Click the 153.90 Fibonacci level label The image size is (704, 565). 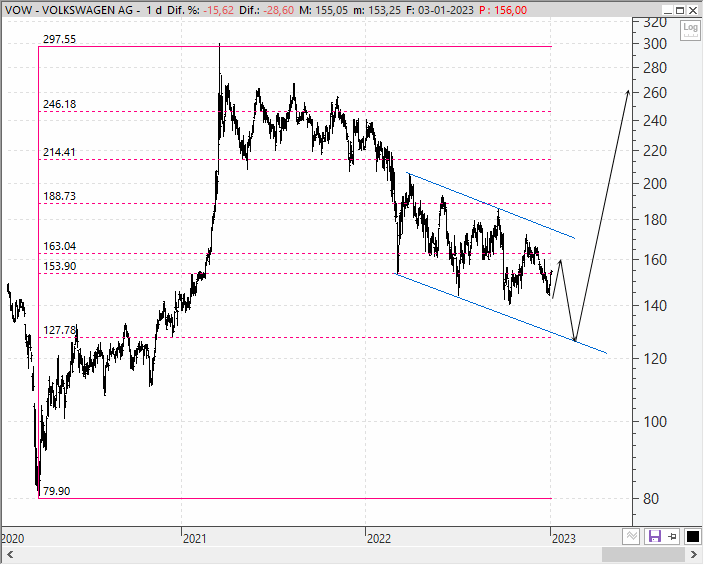pos(59,266)
